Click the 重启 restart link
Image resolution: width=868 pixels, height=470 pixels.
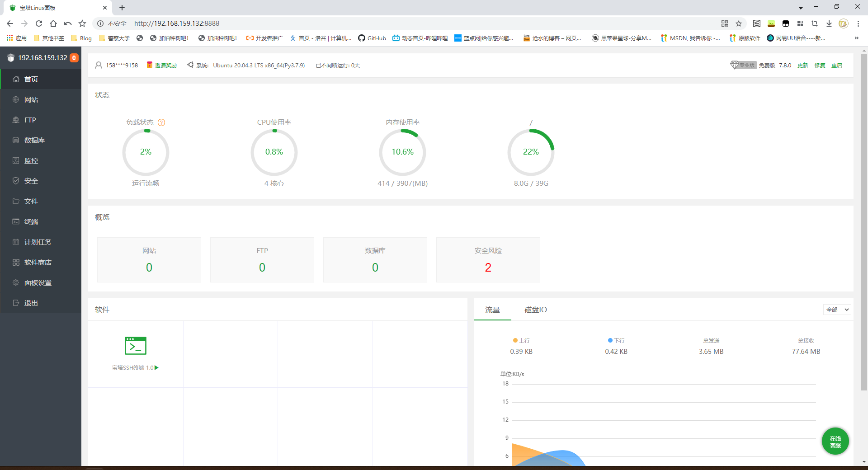[837, 65]
